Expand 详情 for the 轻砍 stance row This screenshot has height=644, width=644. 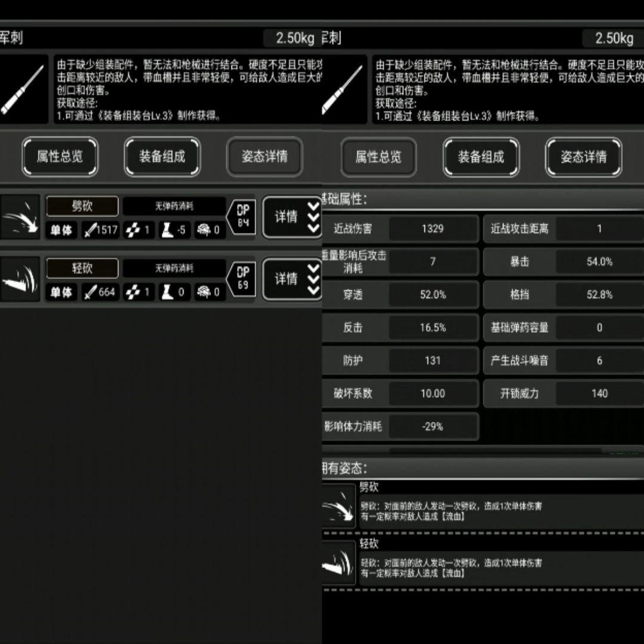click(x=292, y=279)
